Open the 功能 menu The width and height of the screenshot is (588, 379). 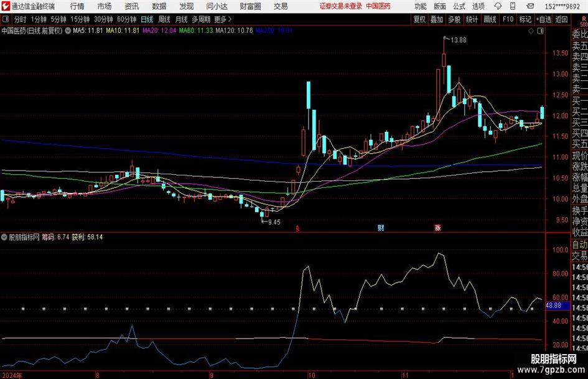pos(421,6)
